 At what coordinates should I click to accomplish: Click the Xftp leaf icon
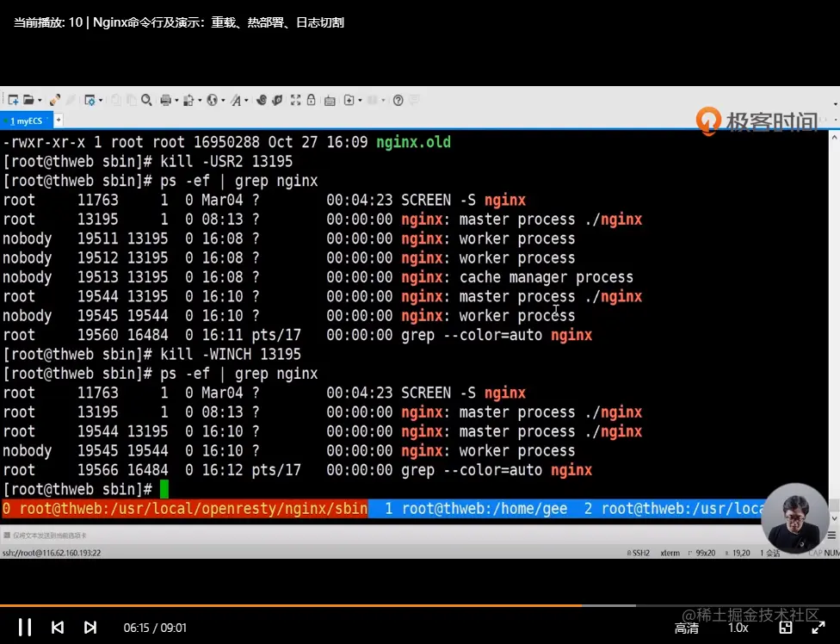pos(277,100)
